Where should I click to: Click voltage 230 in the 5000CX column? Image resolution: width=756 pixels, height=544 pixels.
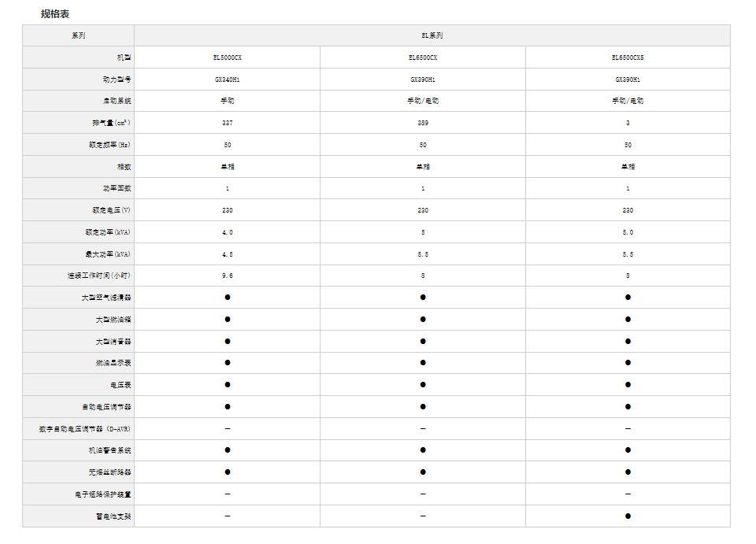(x=228, y=210)
